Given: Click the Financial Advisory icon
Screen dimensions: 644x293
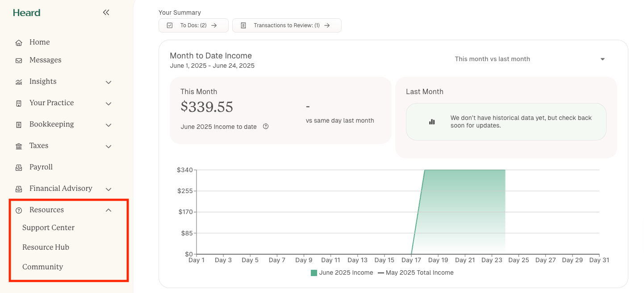Looking at the screenshot, I should coord(19,189).
